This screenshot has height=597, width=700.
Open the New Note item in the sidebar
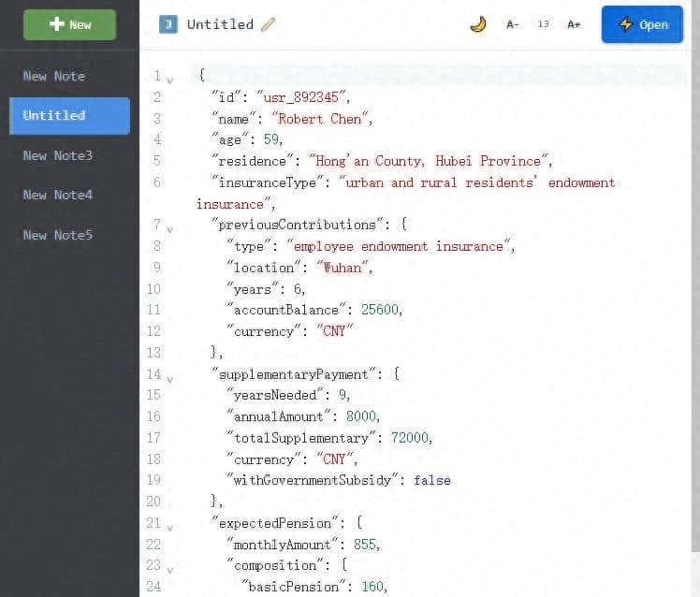coord(53,76)
